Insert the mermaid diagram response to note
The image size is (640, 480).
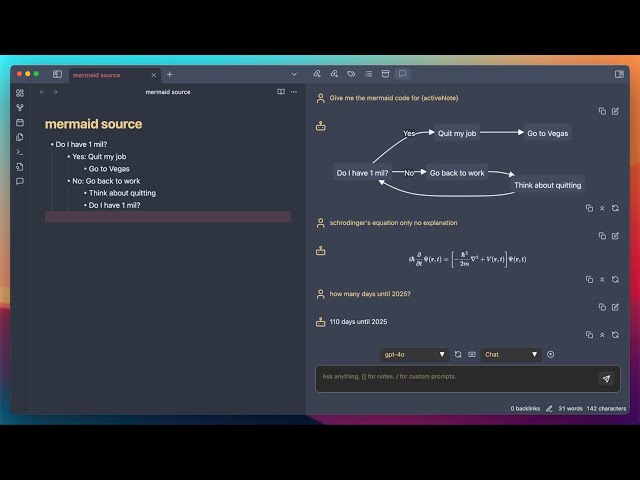click(602, 208)
